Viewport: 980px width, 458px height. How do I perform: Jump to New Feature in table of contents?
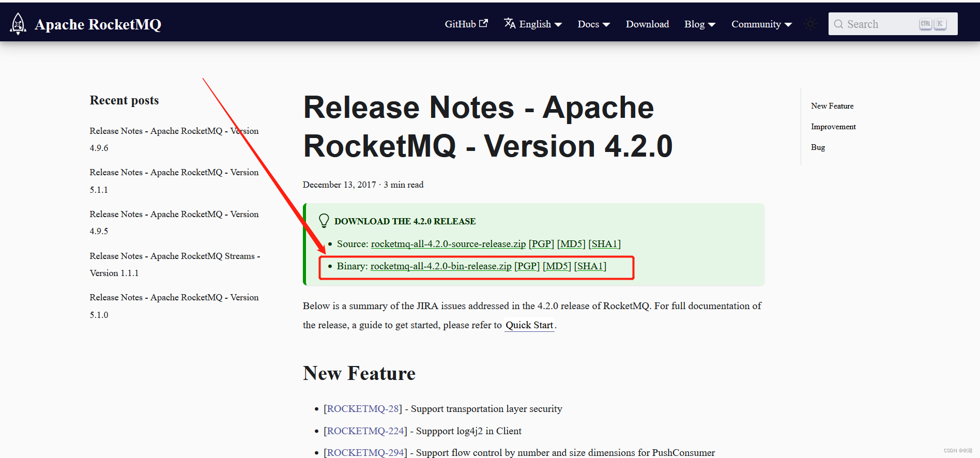(x=832, y=106)
